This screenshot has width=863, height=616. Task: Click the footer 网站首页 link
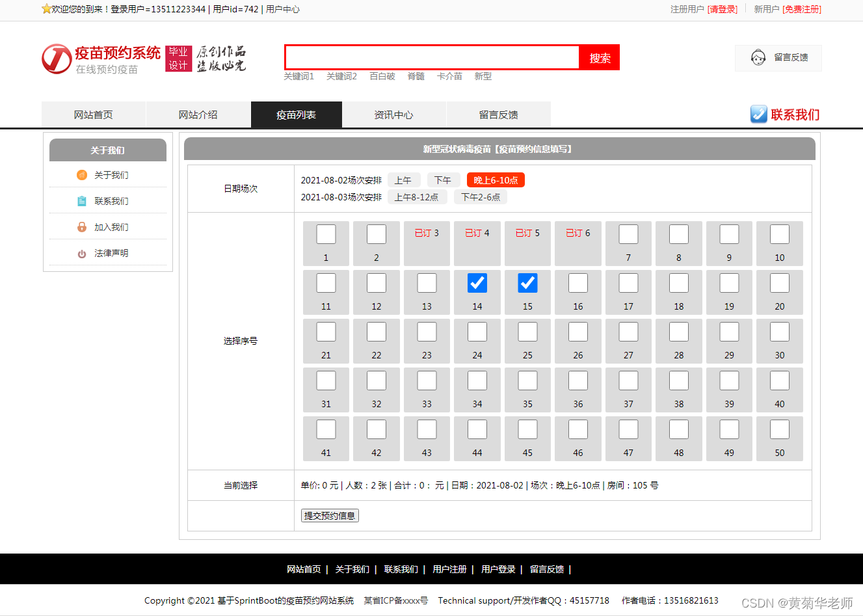pyautogui.click(x=304, y=569)
